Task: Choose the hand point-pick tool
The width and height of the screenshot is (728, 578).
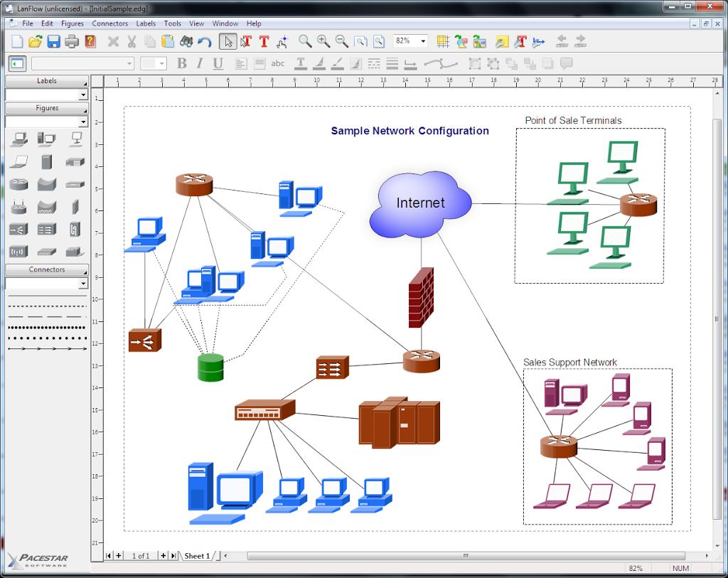Action: coord(282,42)
